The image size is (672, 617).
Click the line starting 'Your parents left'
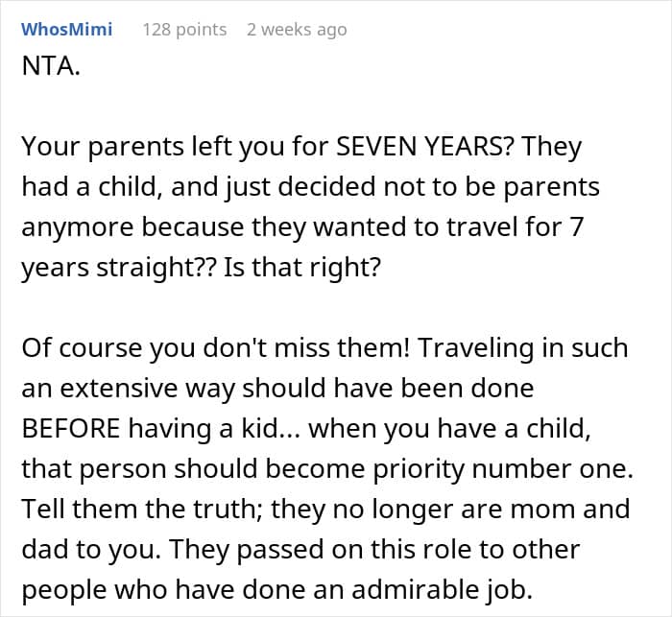[x=301, y=147]
